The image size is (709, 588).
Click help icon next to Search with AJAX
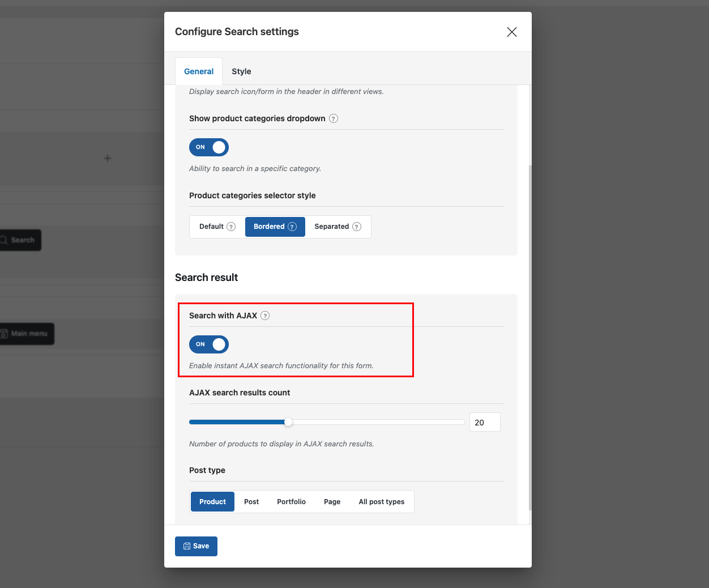[265, 316]
